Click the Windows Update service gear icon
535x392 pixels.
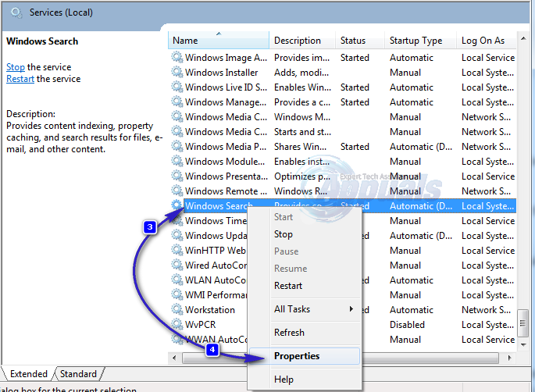point(177,235)
